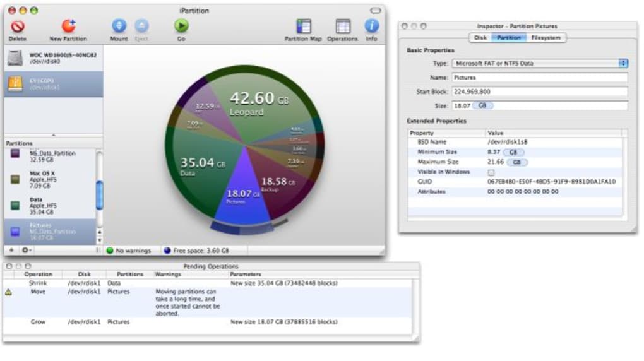Click in the partition Name field
The width and height of the screenshot is (644, 361).
539,78
